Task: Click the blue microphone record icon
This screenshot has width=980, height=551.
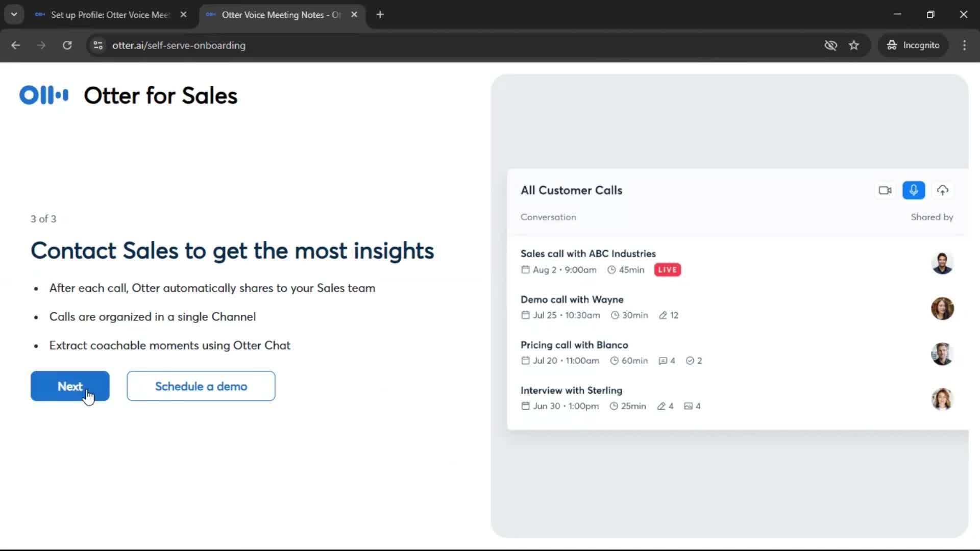Action: tap(914, 190)
